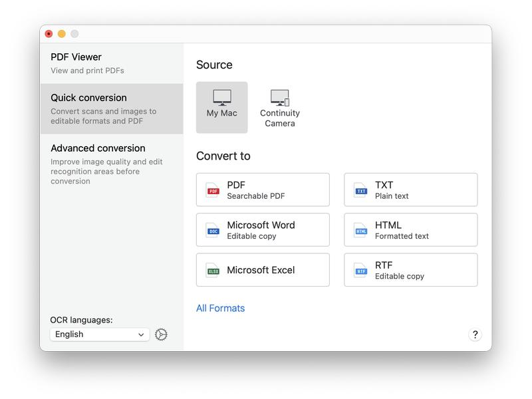
Task: Open the All Formats link
Action: (220, 308)
